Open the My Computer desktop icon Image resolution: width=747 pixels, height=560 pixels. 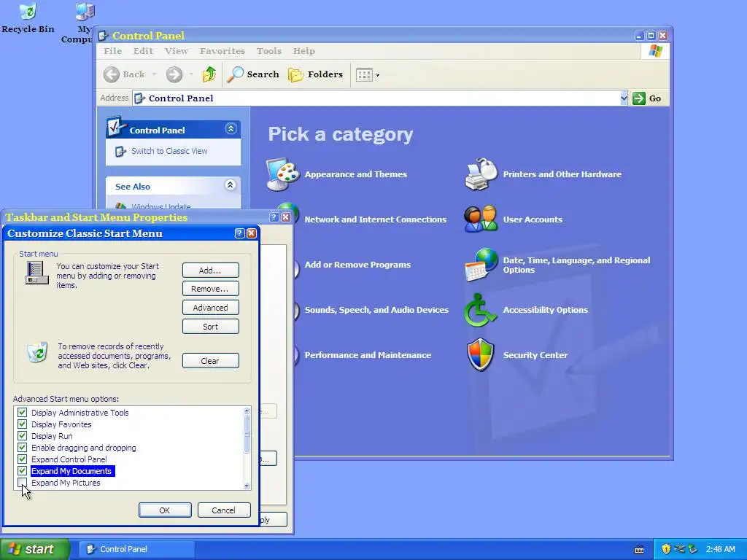(85, 12)
